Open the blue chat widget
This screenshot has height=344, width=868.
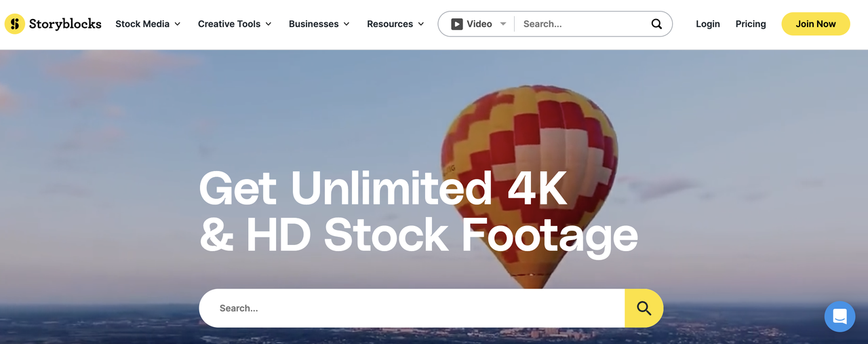coord(840,316)
